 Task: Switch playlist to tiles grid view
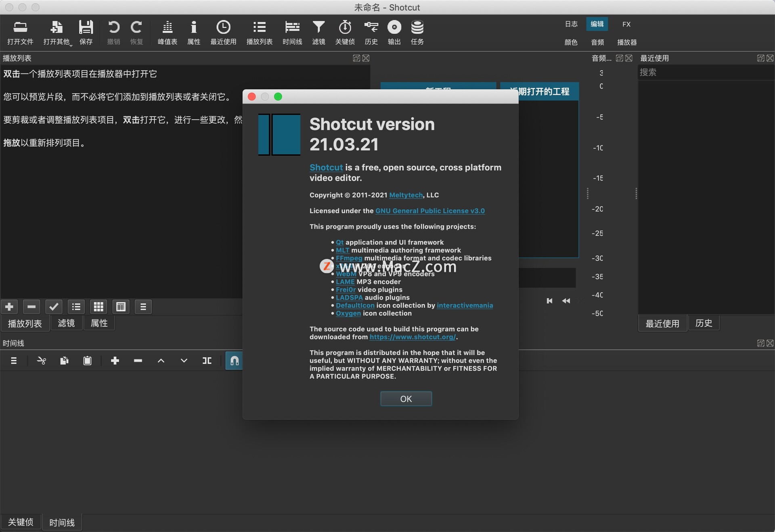pyautogui.click(x=98, y=307)
